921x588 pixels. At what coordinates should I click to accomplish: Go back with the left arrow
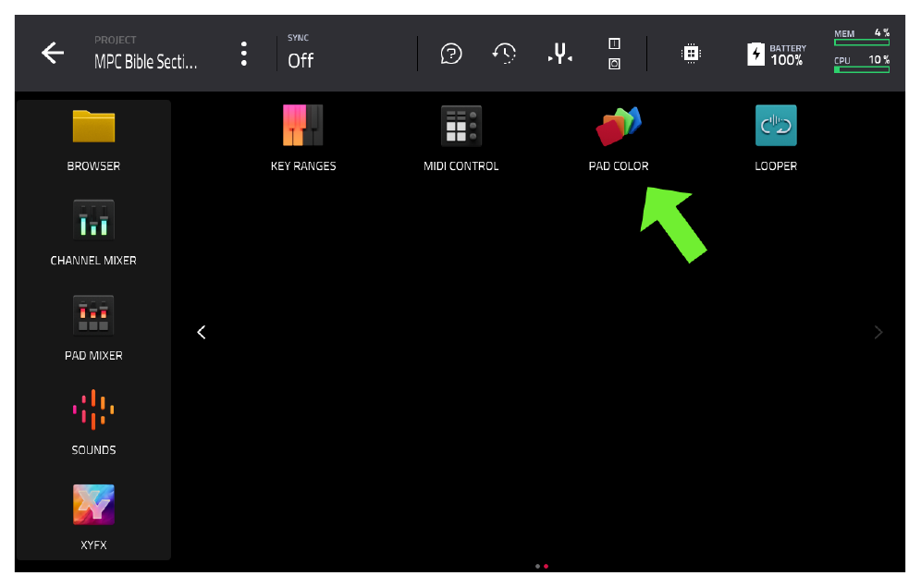(x=53, y=53)
